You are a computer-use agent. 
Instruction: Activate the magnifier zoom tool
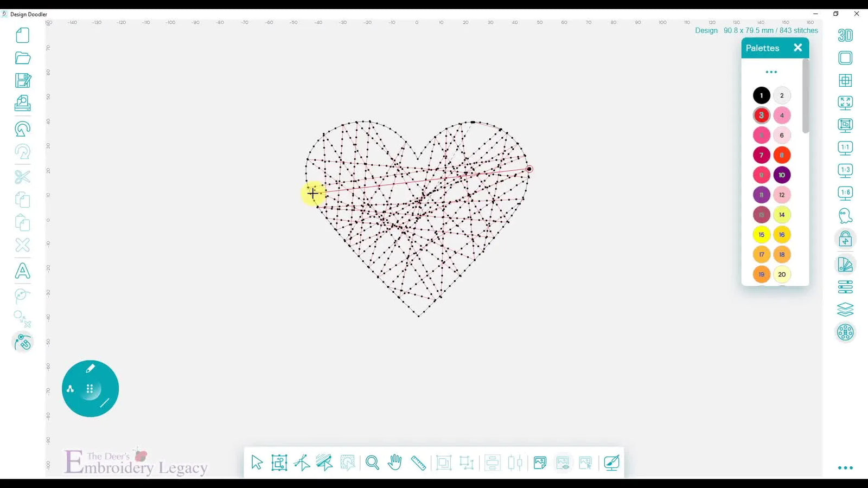(x=372, y=463)
